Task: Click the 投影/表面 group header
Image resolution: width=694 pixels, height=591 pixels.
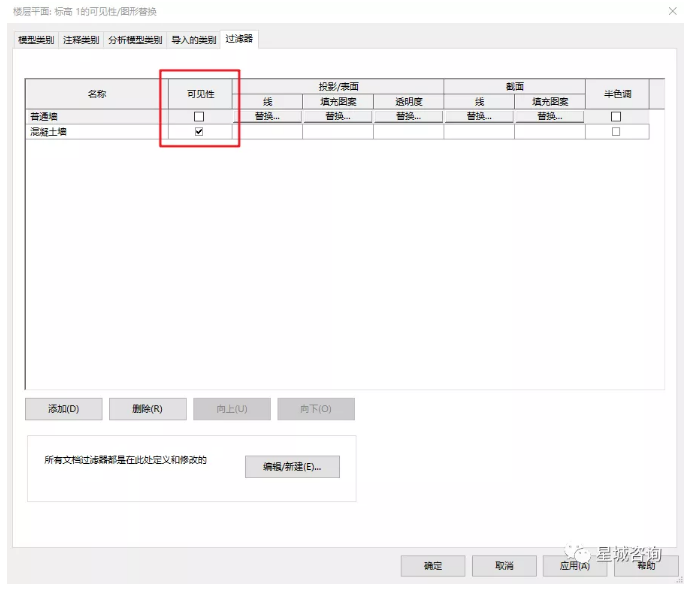Action: click(338, 86)
